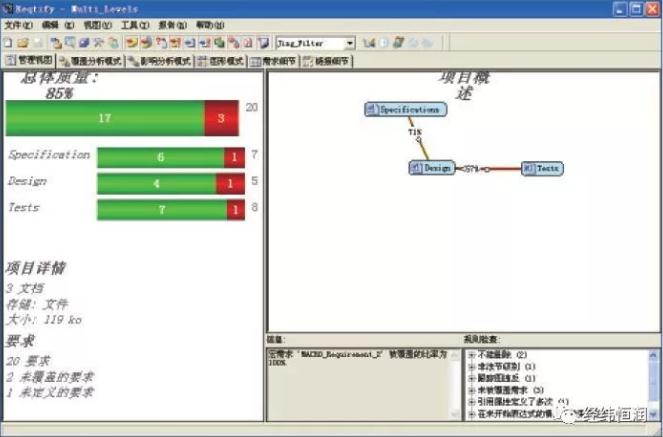The width and height of the screenshot is (663, 437).
Task: Open the Diag_Filter dropdown list
Action: pos(350,43)
